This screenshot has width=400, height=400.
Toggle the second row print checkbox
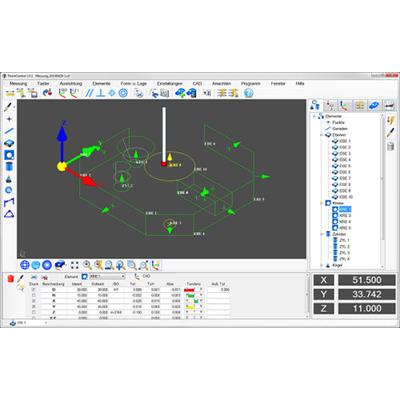coord(33,295)
